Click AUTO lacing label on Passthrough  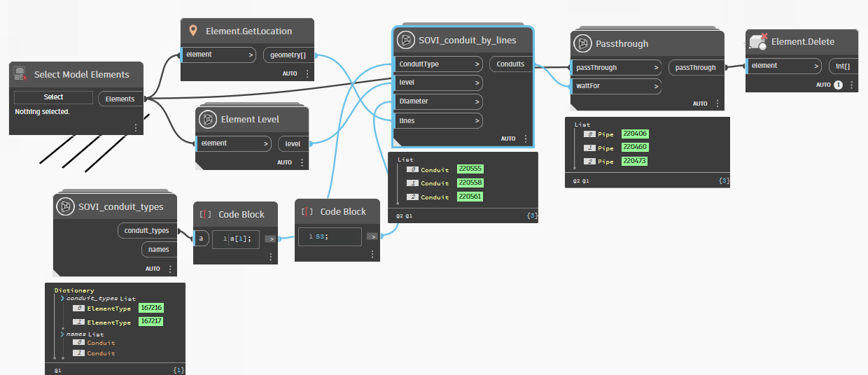700,104
